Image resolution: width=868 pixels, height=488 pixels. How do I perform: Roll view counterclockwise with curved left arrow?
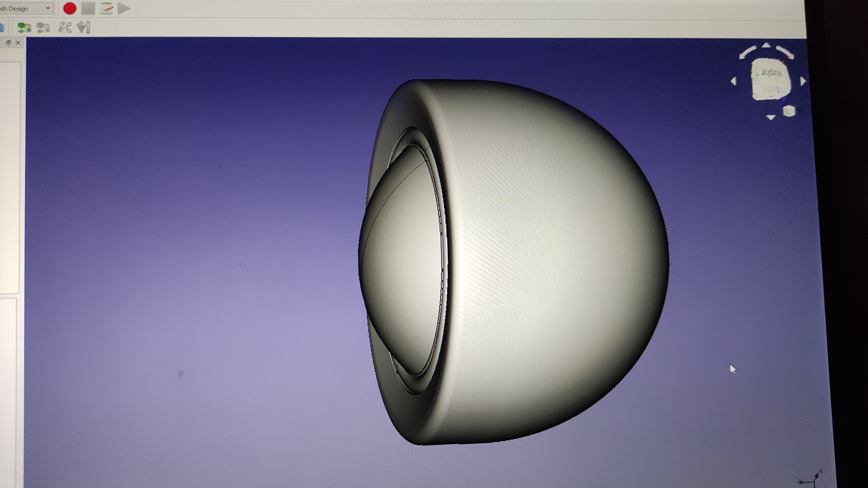pyautogui.click(x=747, y=53)
